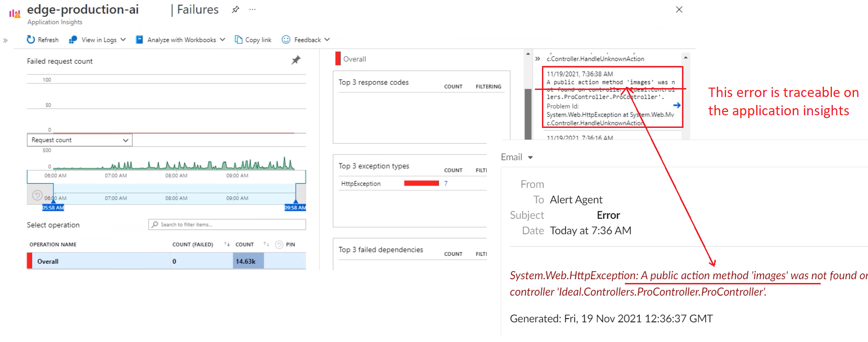
Task: Click the edge-production-ai resource title
Action: 83,9
